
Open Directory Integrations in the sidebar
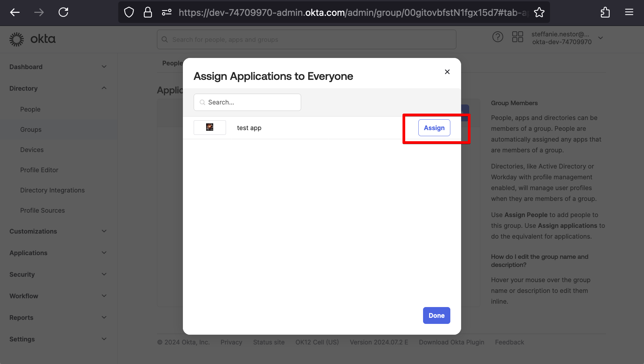52,190
